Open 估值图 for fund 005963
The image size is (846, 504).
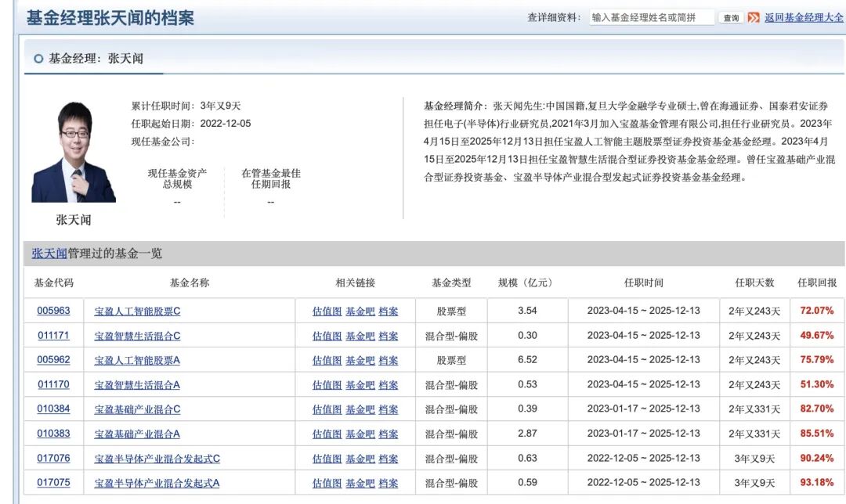[327, 311]
